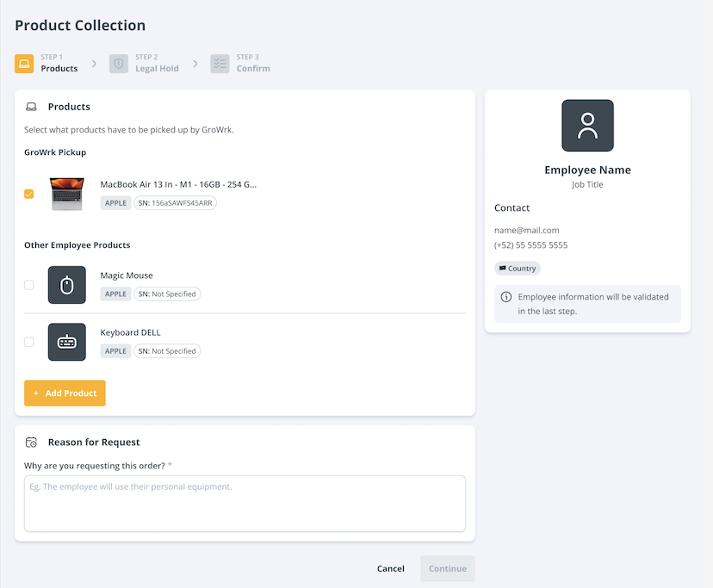This screenshot has width=713, height=588.
Task: Click the Magic Mouse product icon
Action: (67, 285)
